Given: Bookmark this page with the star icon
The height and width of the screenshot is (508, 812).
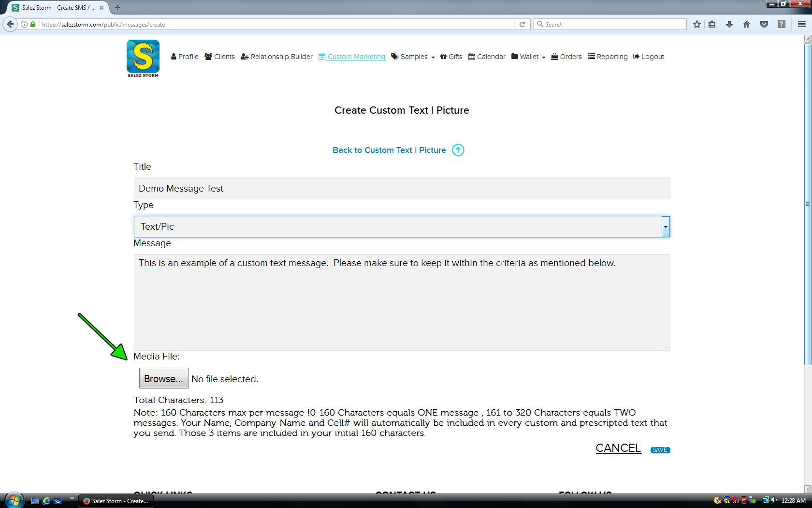Looking at the screenshot, I should click(x=696, y=24).
